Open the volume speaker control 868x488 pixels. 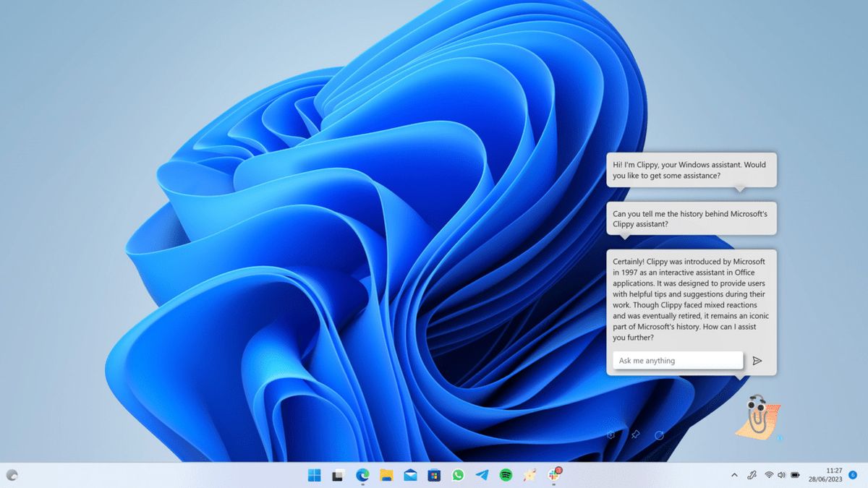pos(781,475)
